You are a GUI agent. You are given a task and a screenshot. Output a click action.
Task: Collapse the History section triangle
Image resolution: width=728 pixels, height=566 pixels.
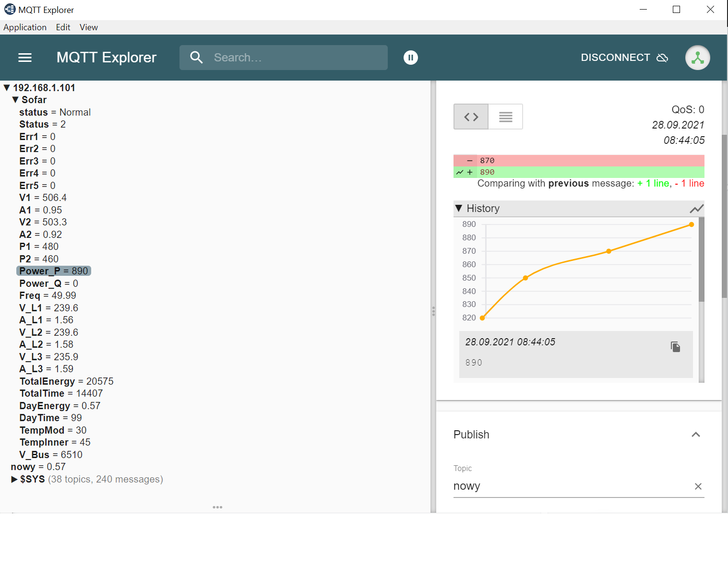click(459, 208)
